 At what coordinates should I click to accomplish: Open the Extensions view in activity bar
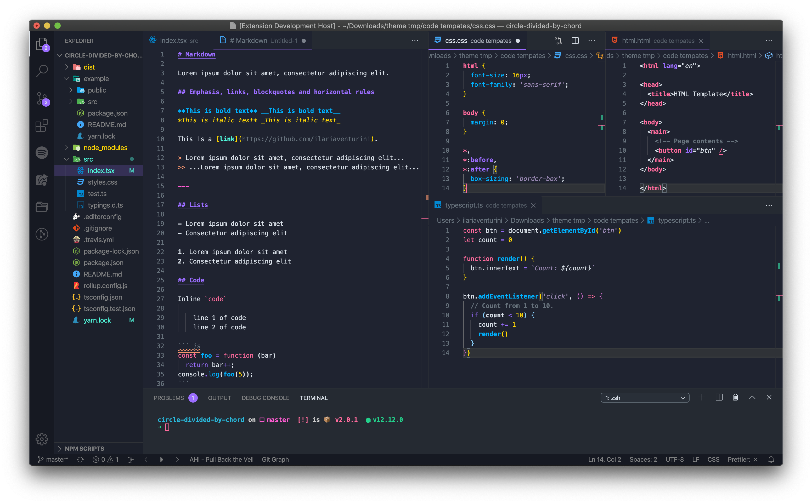tap(42, 126)
